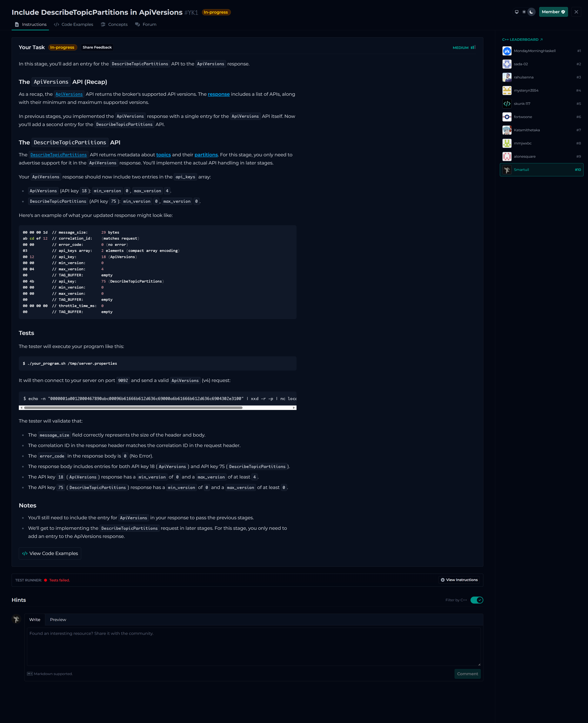The width and height of the screenshot is (588, 723).
Task: Switch to the Concepts tab
Action: point(114,24)
